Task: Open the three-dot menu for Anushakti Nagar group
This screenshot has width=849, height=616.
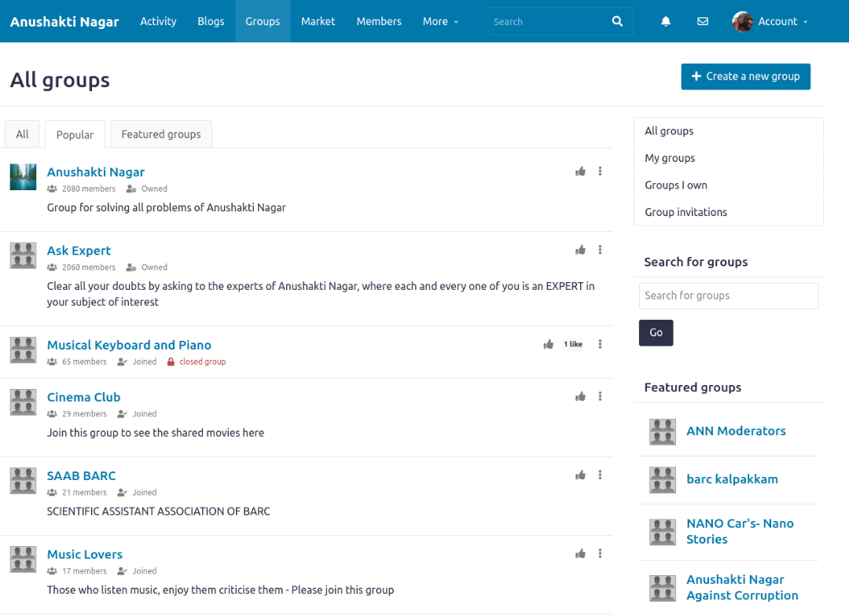Action: tap(600, 171)
